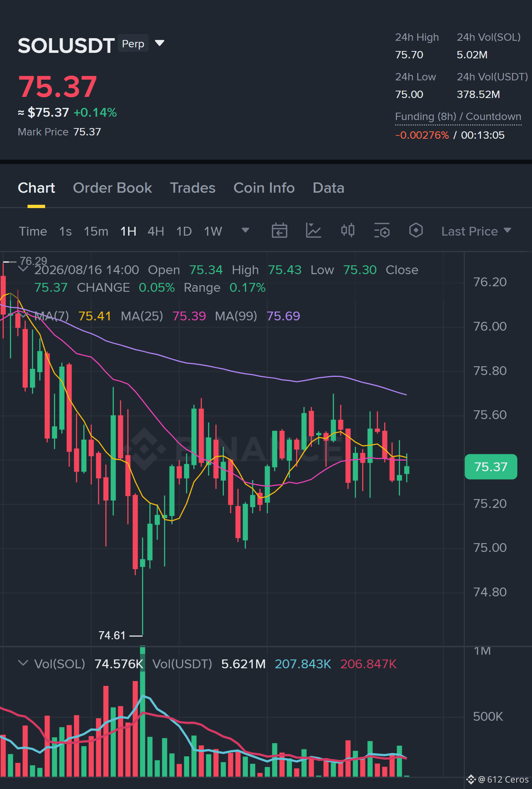Open the Last Price type dropdown

tap(476, 231)
